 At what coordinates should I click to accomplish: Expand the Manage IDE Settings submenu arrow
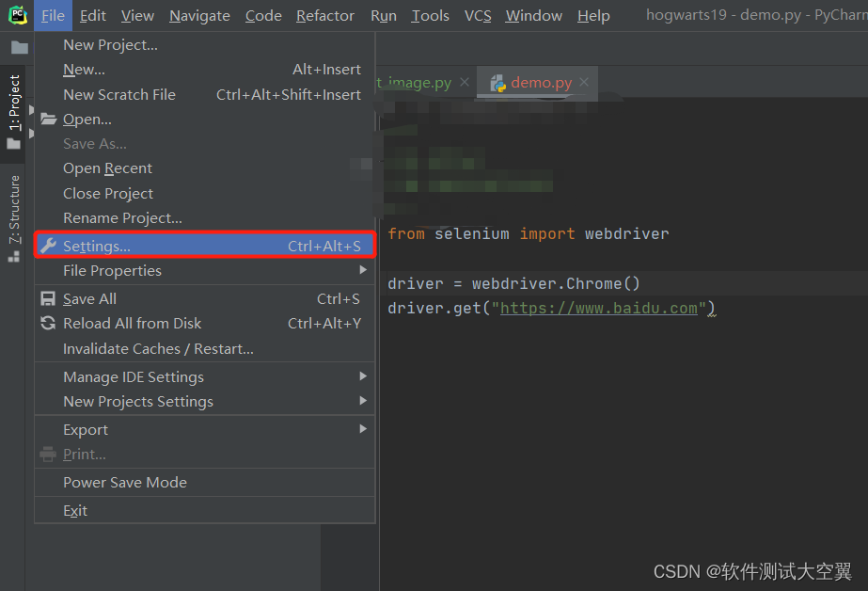pos(363,376)
